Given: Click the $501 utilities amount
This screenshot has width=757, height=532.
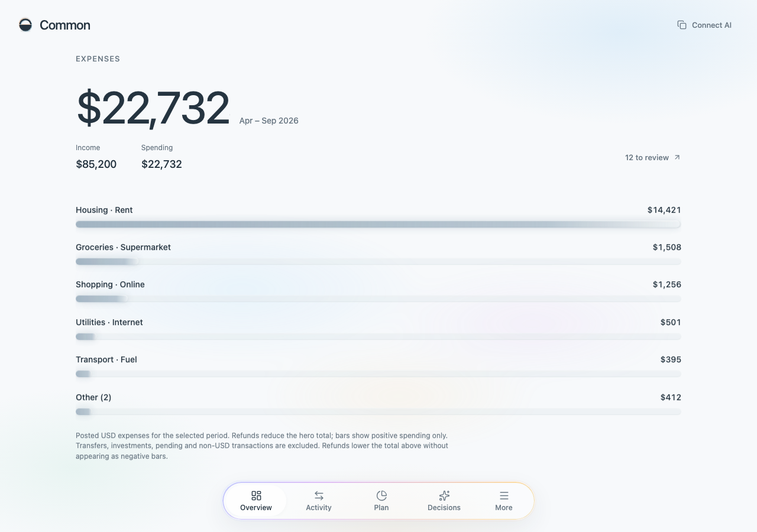Looking at the screenshot, I should [x=671, y=322].
